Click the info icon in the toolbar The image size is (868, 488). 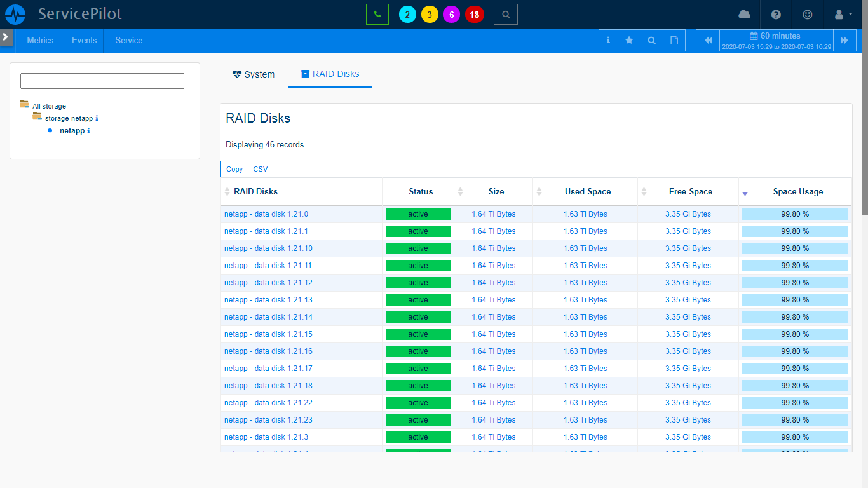[608, 39]
